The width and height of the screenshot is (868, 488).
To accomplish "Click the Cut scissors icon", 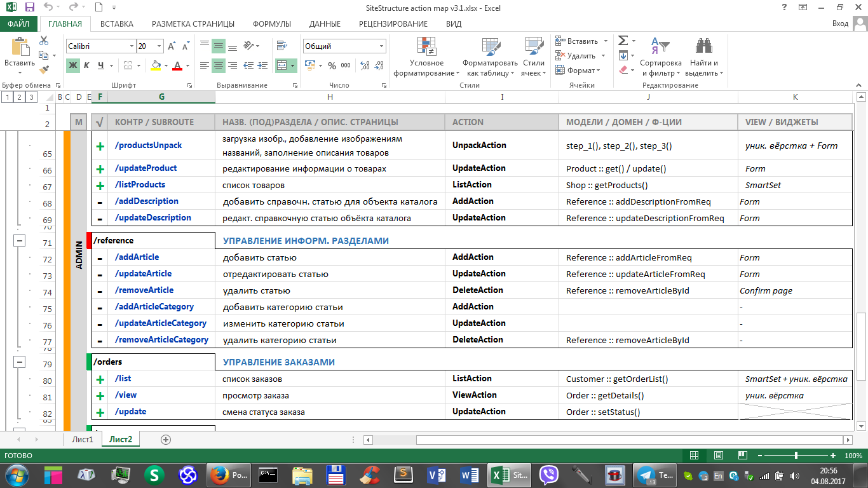I will click(44, 41).
